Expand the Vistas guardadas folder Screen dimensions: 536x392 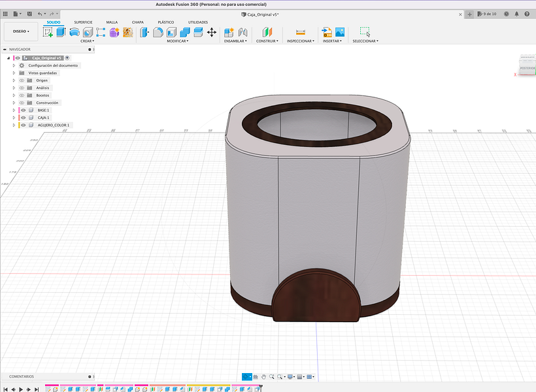(14, 73)
